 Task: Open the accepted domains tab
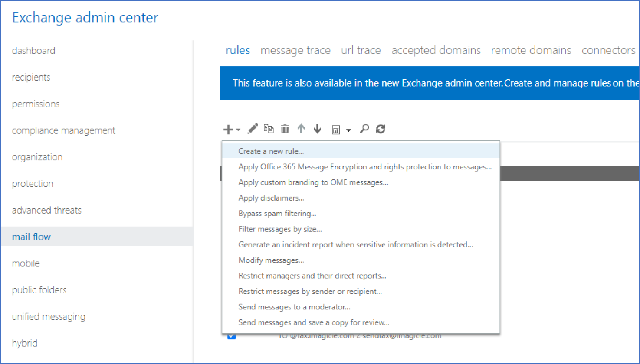(436, 51)
